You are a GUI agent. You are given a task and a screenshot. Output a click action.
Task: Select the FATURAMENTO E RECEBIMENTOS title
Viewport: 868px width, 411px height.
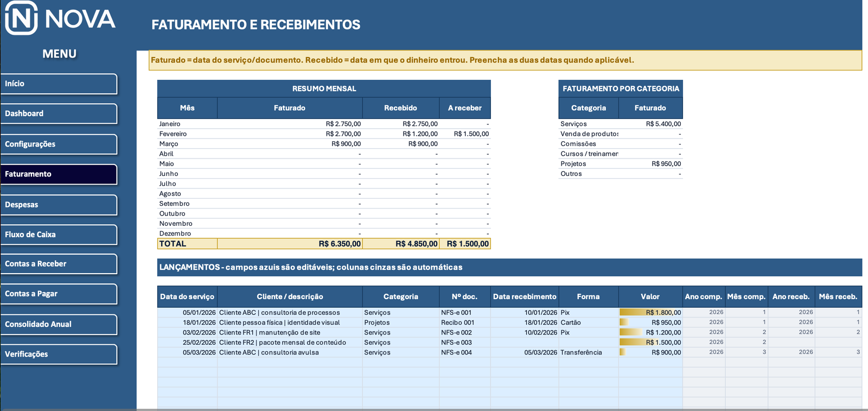[256, 25]
